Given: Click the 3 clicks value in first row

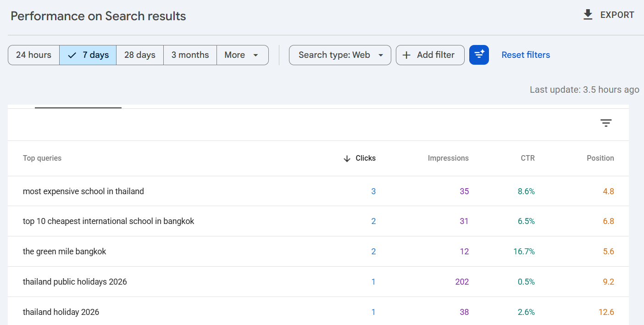Looking at the screenshot, I should click(373, 191).
